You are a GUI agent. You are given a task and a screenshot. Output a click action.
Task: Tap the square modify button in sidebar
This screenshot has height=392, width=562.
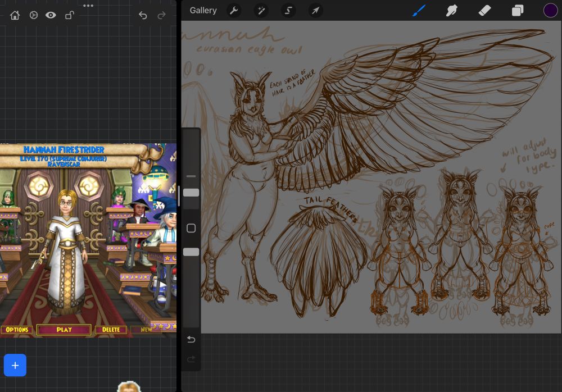pos(191,228)
